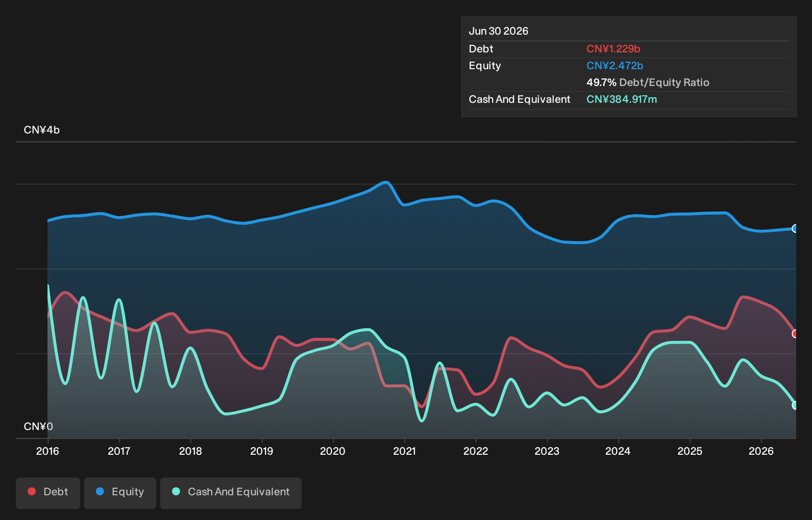812x520 pixels.
Task: Select the 2020 x-axis label
Action: pos(333,451)
